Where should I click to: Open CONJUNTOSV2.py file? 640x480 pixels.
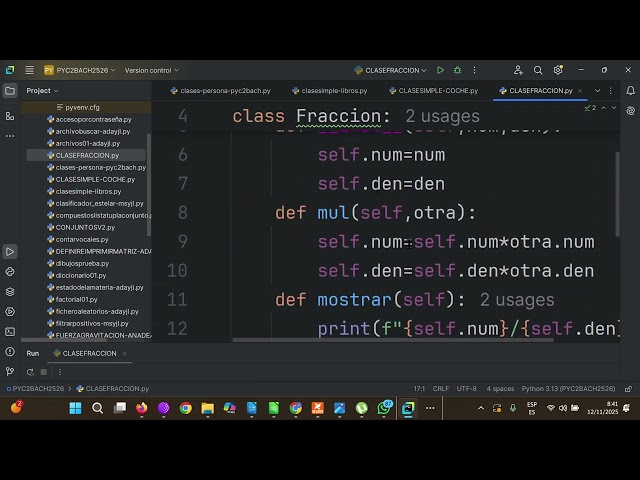81,227
